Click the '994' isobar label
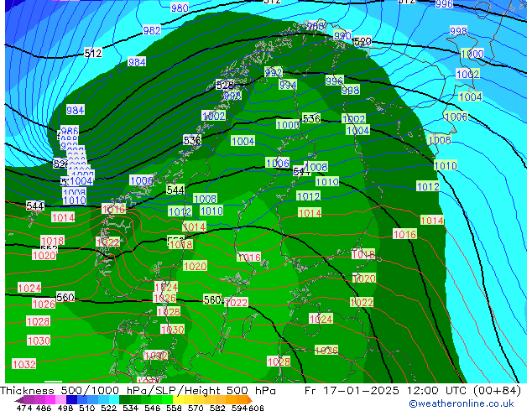 pyautogui.click(x=288, y=85)
